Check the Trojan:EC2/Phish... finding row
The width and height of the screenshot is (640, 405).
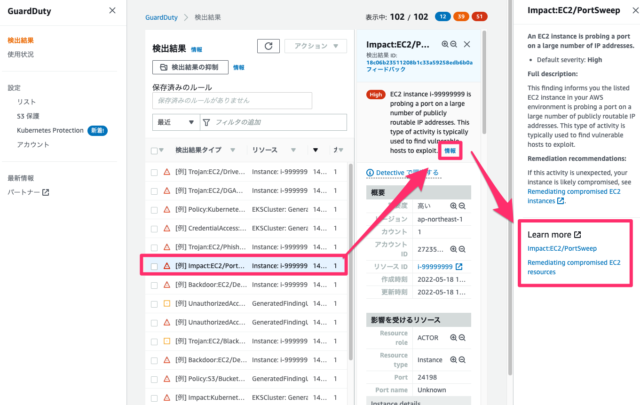coord(154,247)
